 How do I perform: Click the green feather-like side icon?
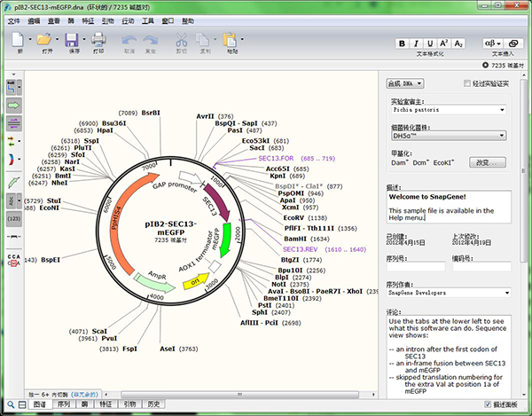(13, 183)
